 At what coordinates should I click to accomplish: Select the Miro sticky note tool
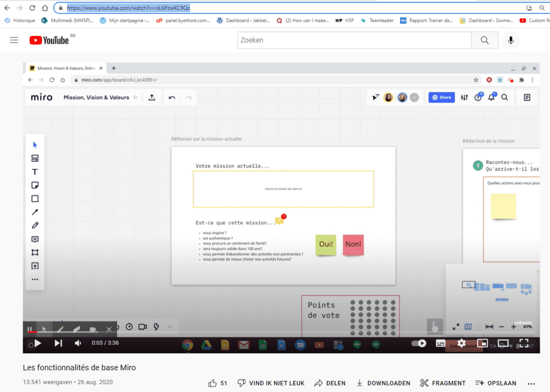tap(35, 185)
